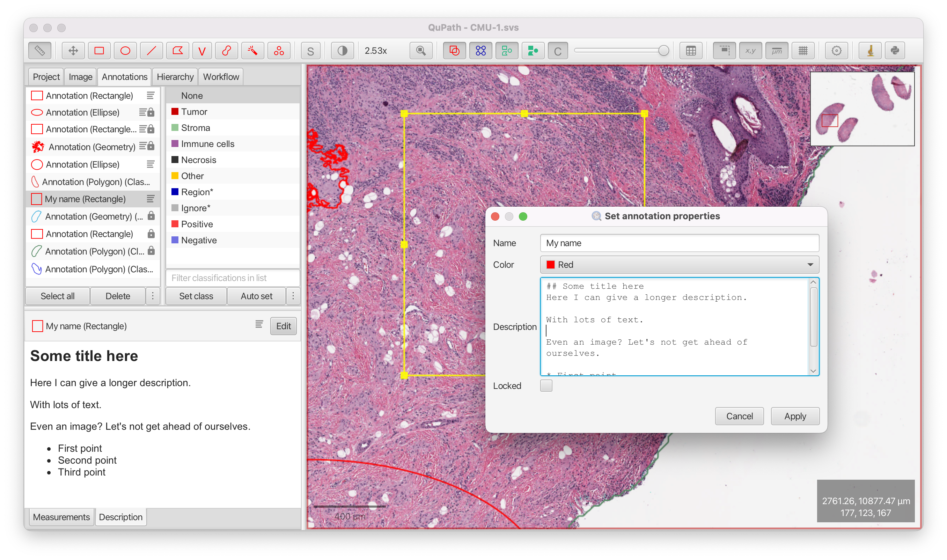
Task: Open the script editor python icon
Action: tap(895, 51)
